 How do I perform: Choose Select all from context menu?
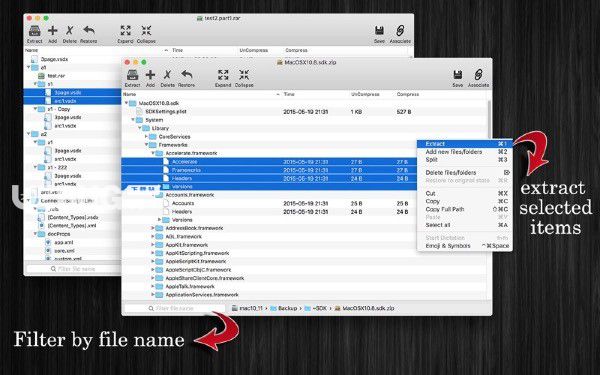(x=465, y=225)
